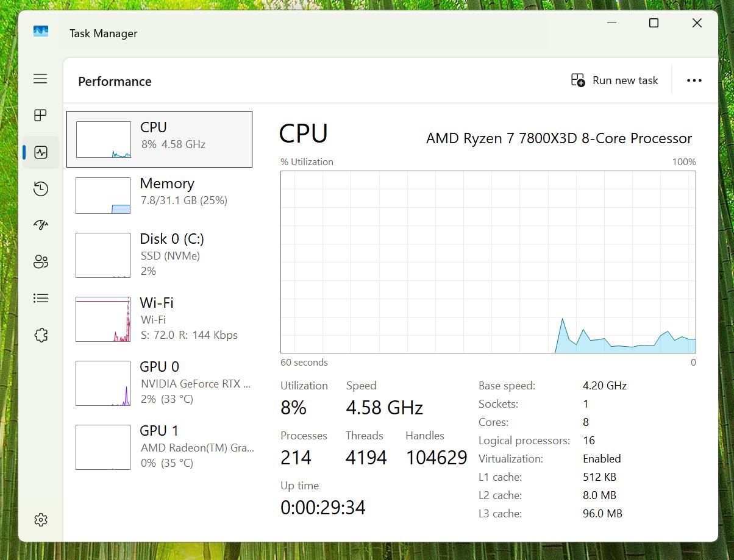Click the 214 processes count
Screen dimensions: 734x560
coord(296,458)
